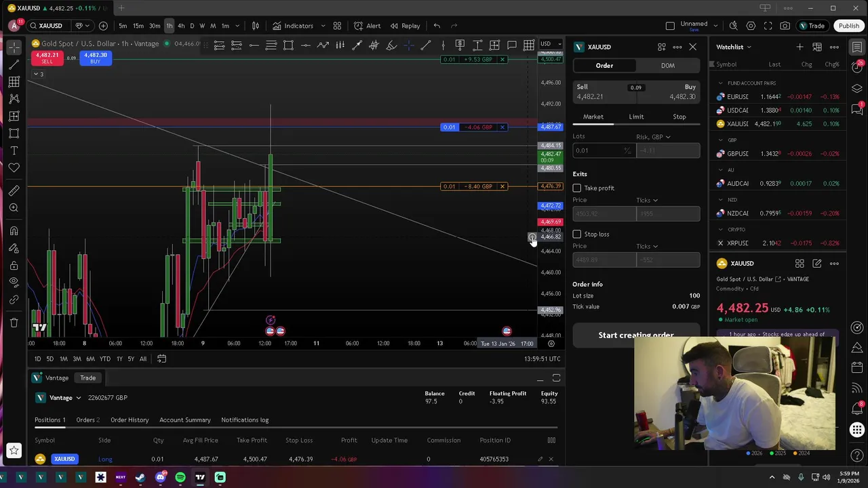Switch to the DOM tab
Screen dimensions: 868x488
coord(668,66)
